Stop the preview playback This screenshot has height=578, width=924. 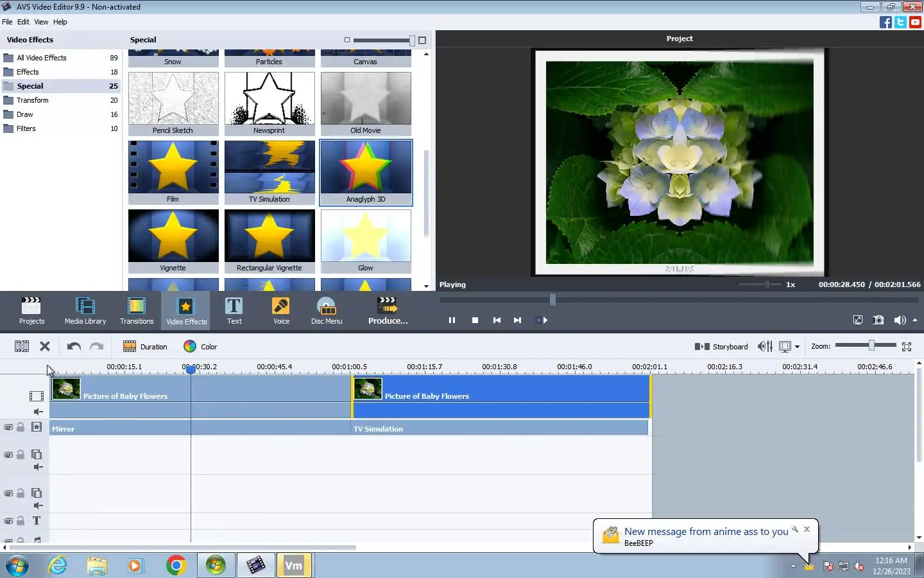(x=475, y=320)
